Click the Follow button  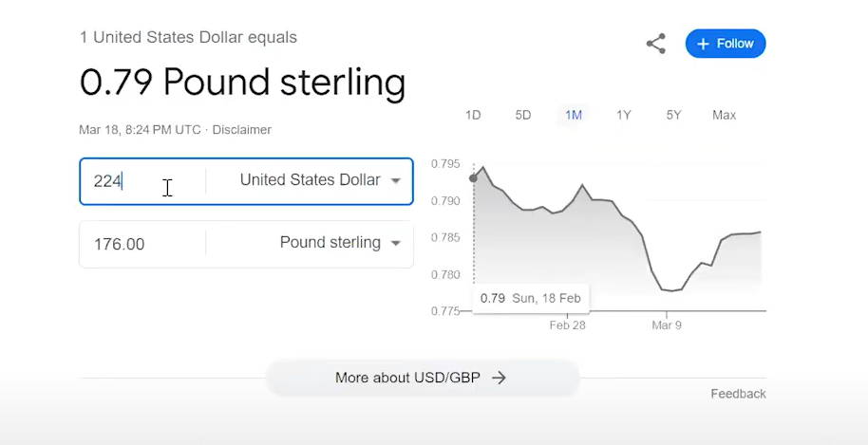click(726, 44)
